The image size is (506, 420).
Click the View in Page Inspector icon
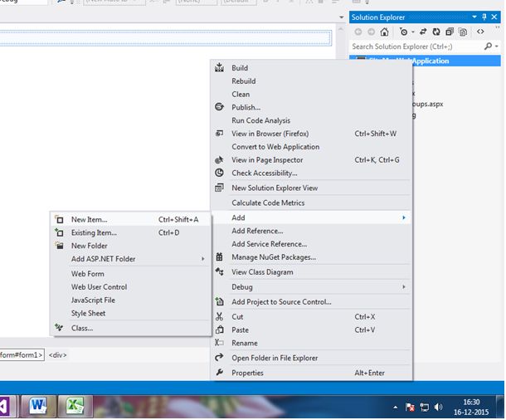220,160
